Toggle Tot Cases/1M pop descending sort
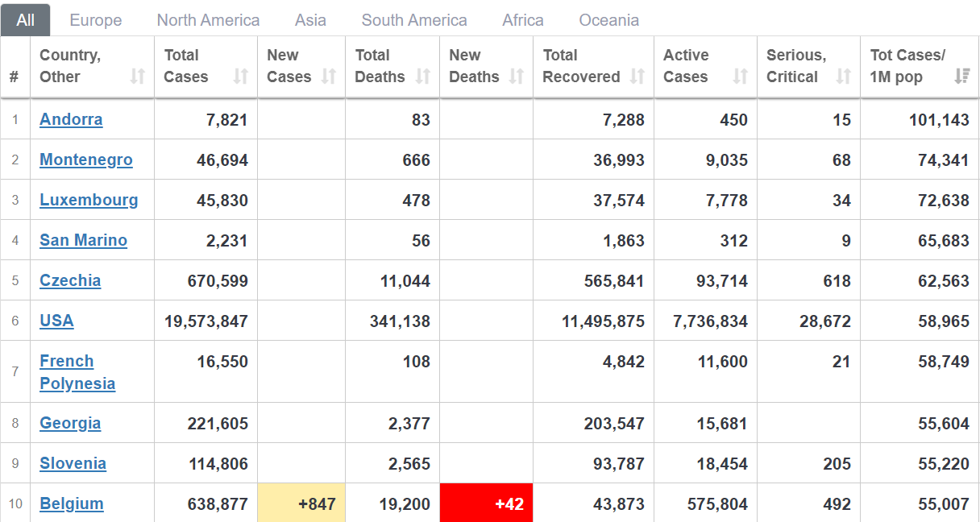 point(962,77)
